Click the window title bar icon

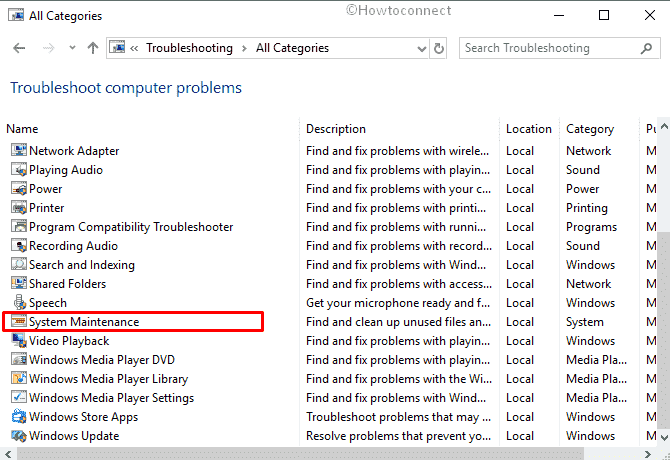tap(16, 15)
